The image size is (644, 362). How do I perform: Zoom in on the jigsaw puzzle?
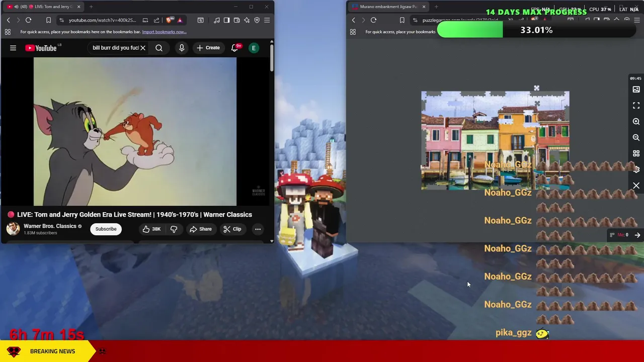pyautogui.click(x=636, y=122)
